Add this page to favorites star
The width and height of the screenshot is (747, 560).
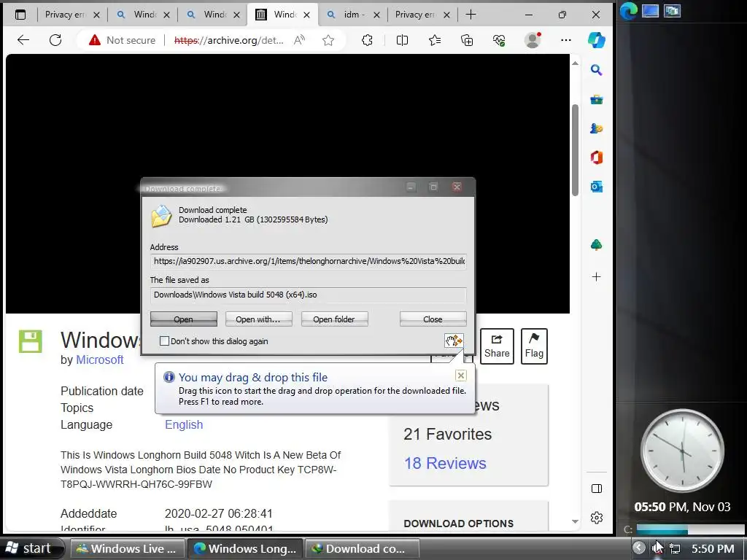coord(328,41)
